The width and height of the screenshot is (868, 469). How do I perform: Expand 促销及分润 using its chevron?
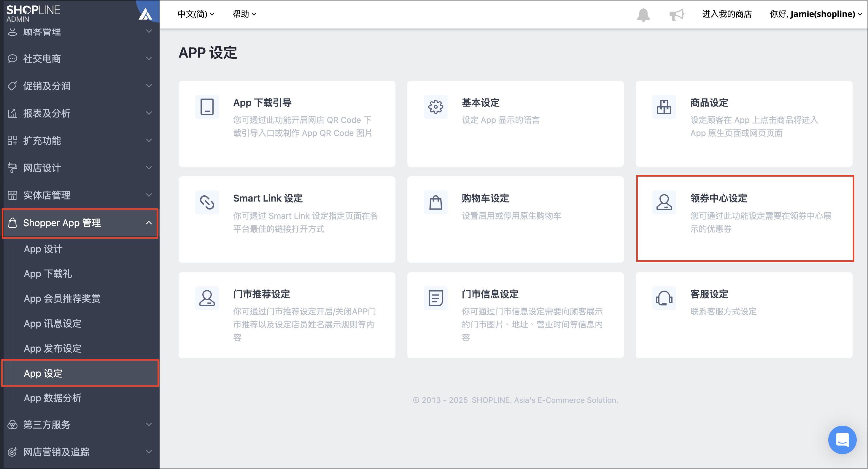point(149,86)
